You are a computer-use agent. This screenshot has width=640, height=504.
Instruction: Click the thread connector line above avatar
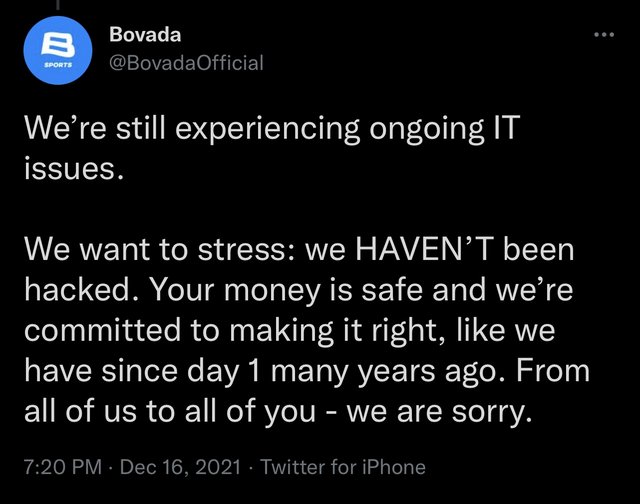(58, 5)
